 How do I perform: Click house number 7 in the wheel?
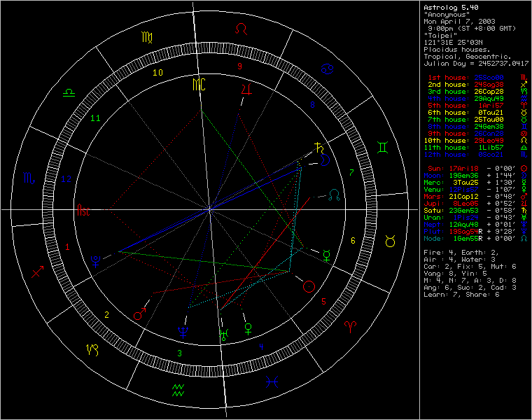(351, 173)
